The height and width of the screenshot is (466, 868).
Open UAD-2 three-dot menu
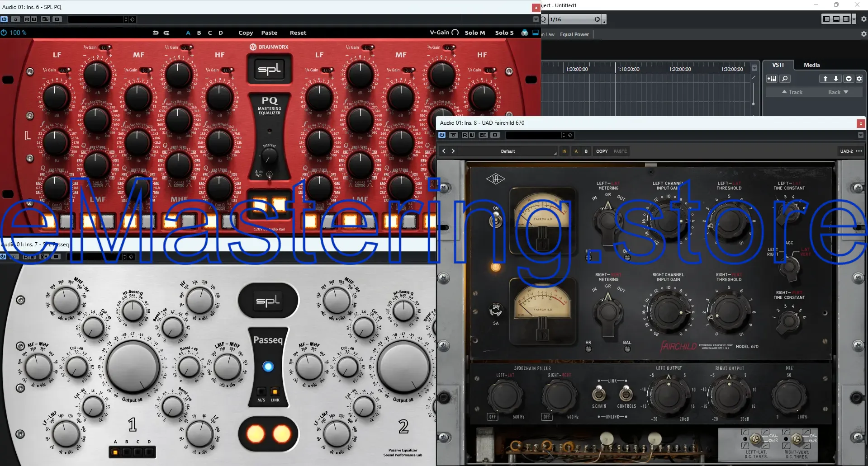[859, 151]
